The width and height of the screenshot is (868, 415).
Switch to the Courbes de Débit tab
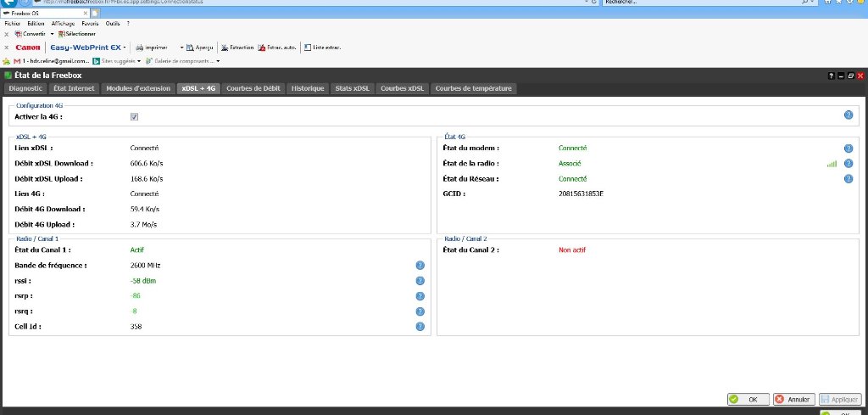(x=253, y=88)
